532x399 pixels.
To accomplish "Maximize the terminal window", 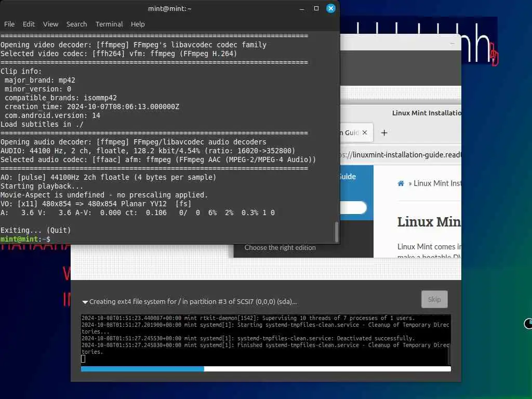I will 316,8.
